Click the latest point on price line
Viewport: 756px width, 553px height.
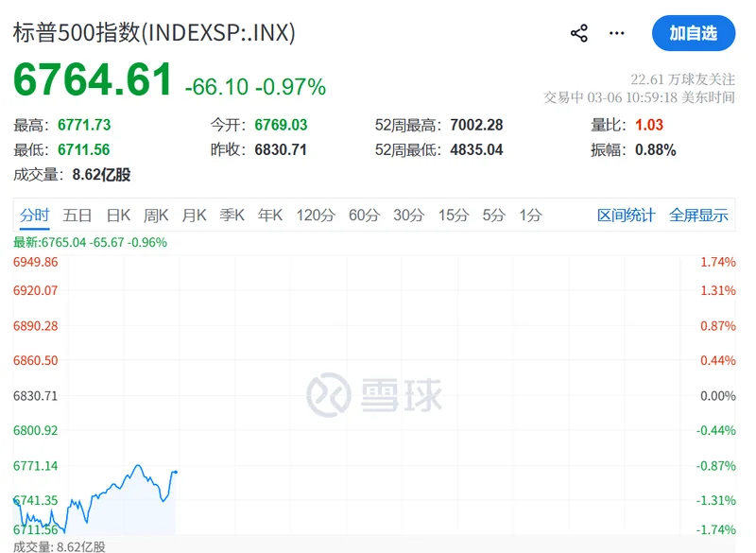[x=177, y=471]
